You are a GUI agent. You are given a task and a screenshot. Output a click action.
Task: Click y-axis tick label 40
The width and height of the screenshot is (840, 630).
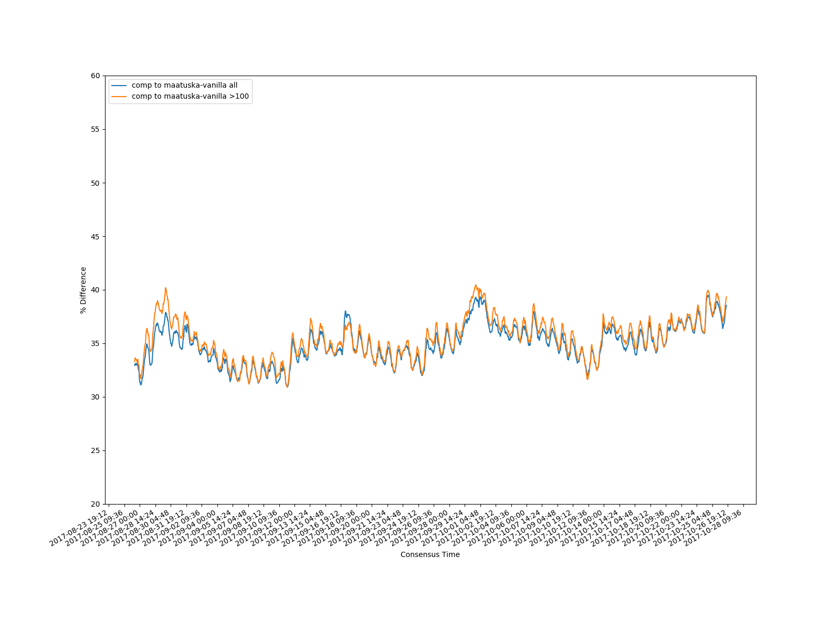95,290
